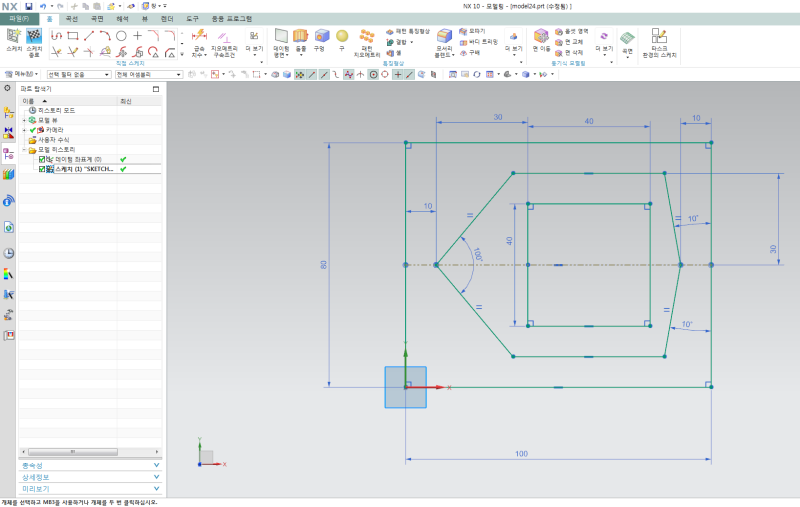Open the selection filter (선택 필터 없음) dropdown
800x507 pixels.
tap(78, 74)
